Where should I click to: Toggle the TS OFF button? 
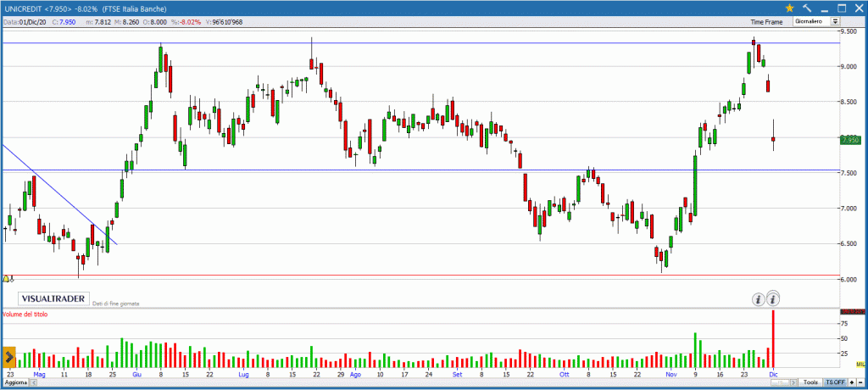click(835, 382)
